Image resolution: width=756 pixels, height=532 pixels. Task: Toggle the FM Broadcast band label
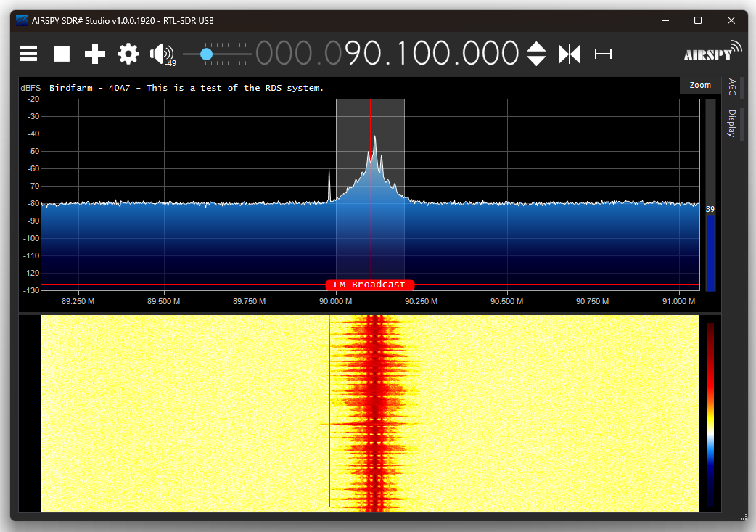tap(370, 285)
